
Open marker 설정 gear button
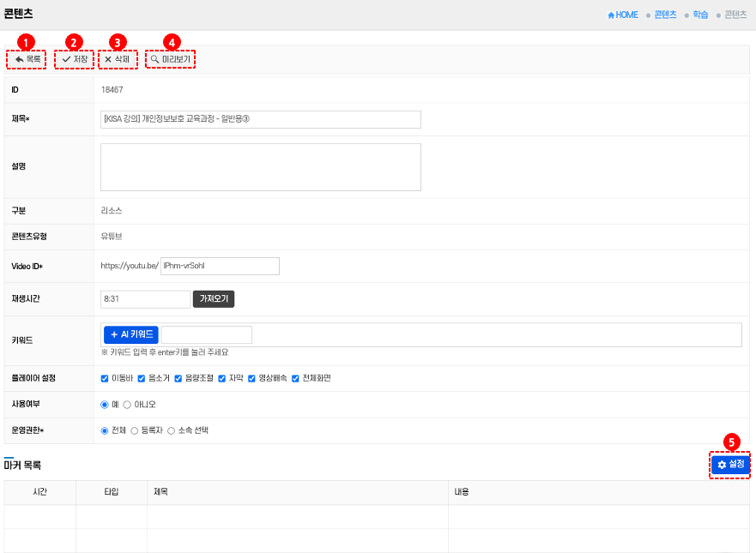point(730,464)
